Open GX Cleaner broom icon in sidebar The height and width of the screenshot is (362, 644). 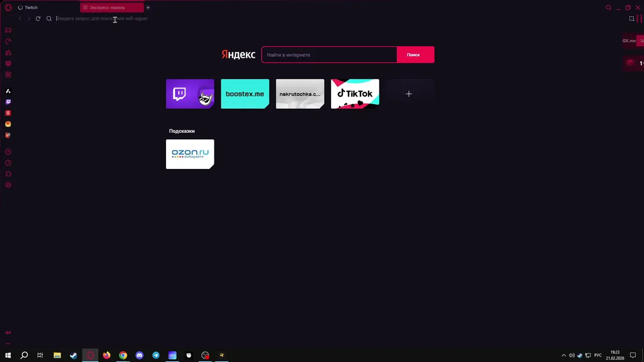8,52
